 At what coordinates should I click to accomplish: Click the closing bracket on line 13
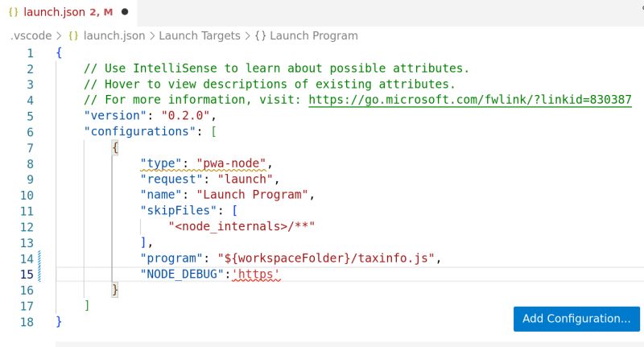143,242
